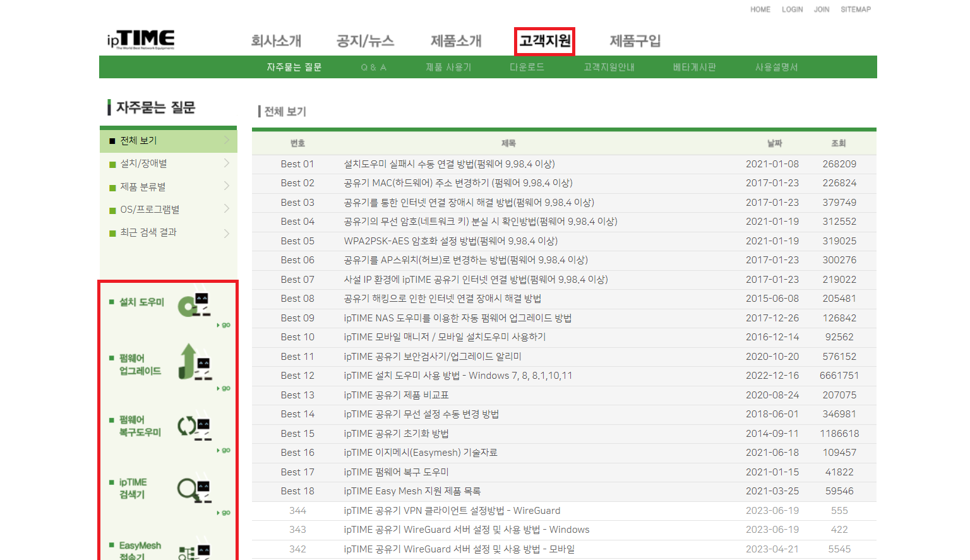
Task: Open 공유기 MAC(하드웨어) 주소 변경하기 article
Action: (458, 183)
